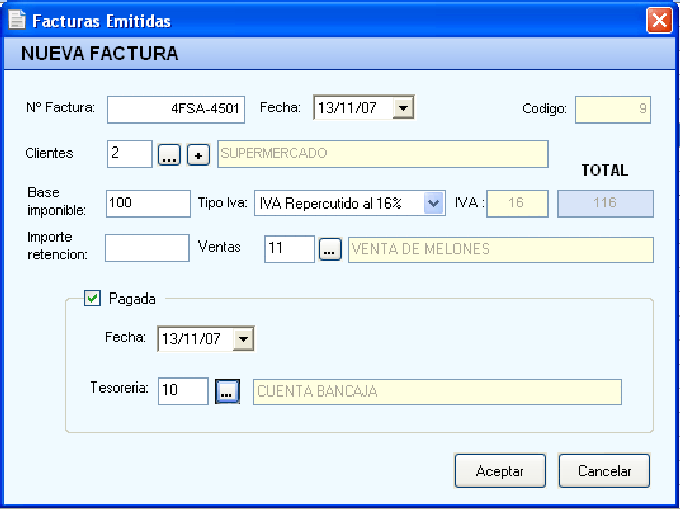Open the Clientes lookup ellipsis button

168,155
